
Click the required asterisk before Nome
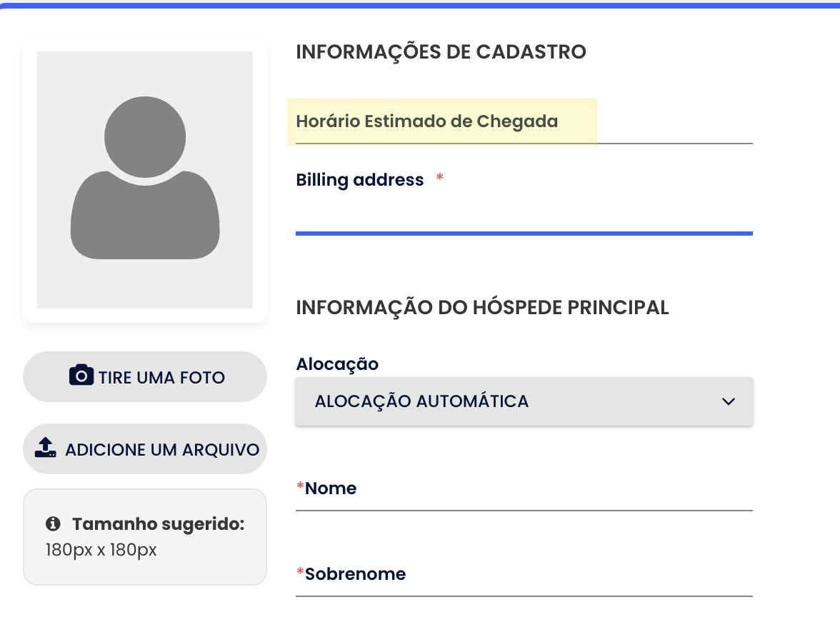pyautogui.click(x=300, y=488)
